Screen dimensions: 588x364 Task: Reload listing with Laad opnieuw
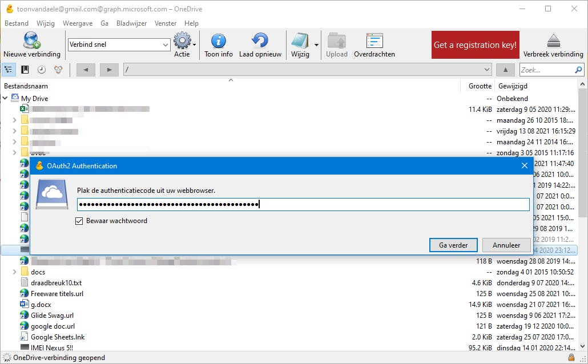pos(260,45)
